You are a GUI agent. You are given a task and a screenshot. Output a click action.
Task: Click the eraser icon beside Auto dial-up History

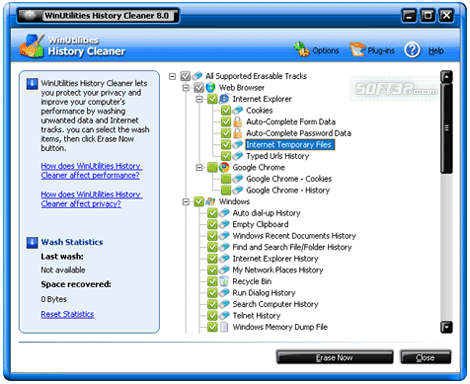point(224,213)
